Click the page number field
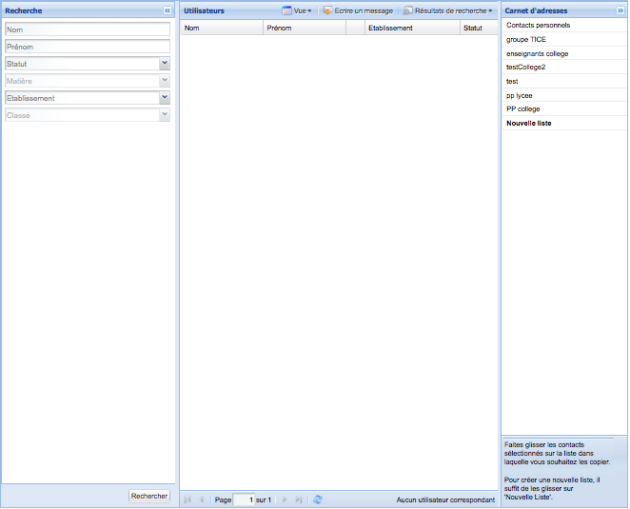Screen dimensions: 630x509 point(243,500)
